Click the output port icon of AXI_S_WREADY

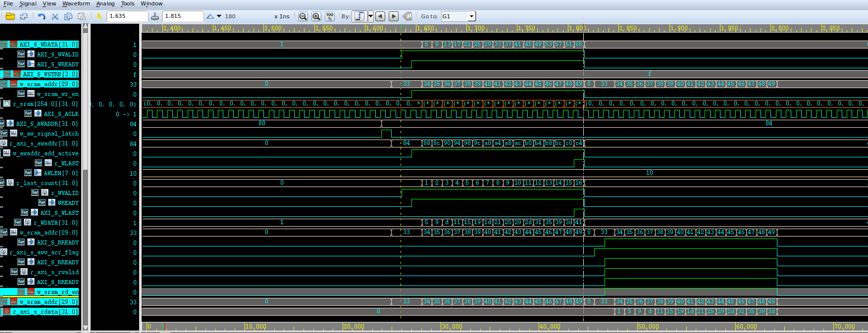point(31,64)
